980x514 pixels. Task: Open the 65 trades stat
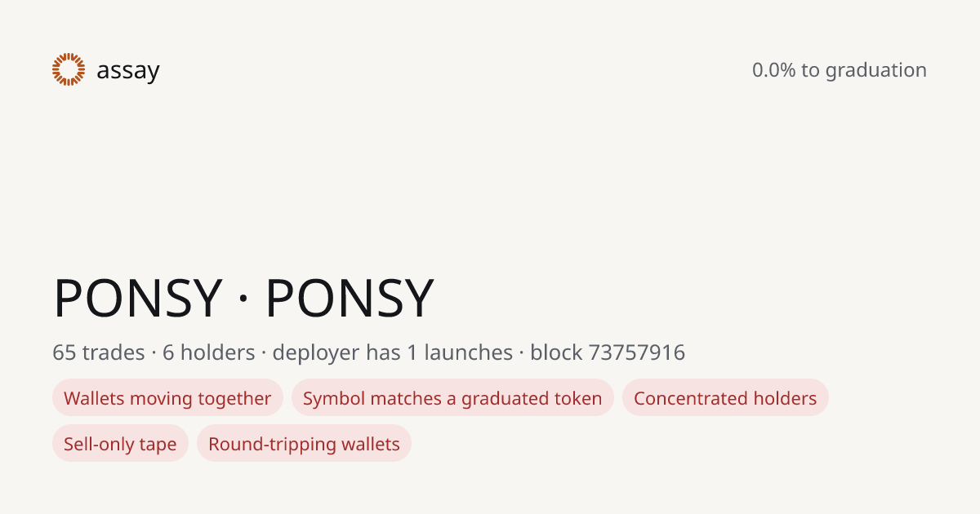[98, 352]
